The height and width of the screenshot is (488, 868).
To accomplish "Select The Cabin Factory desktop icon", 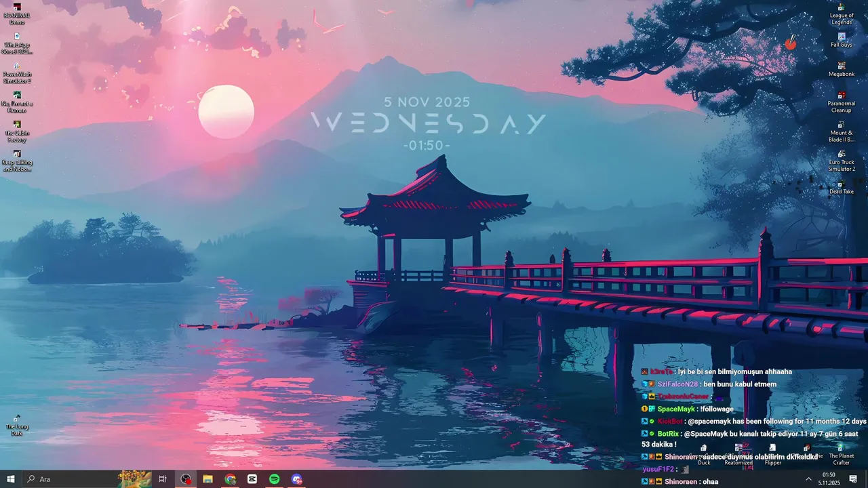I will point(17,131).
